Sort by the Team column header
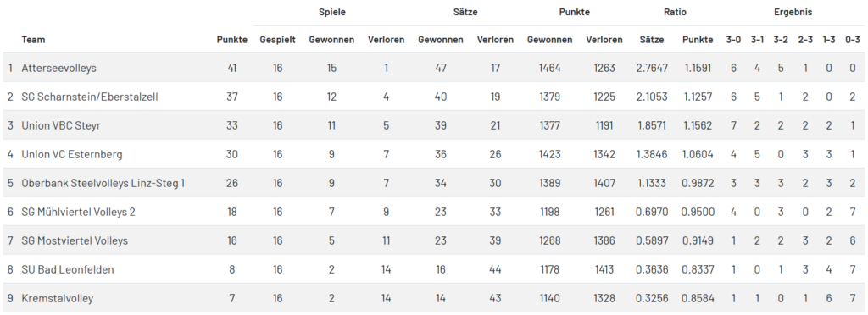 (x=33, y=40)
